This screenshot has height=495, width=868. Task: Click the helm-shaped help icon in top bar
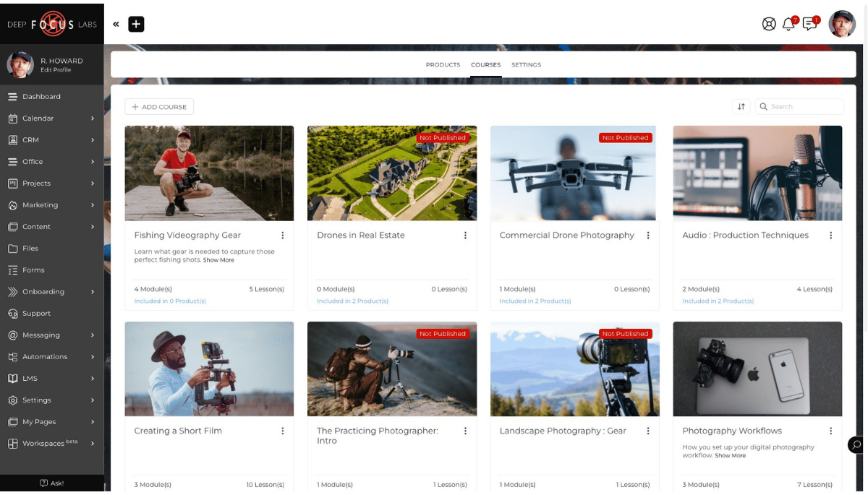[769, 23]
